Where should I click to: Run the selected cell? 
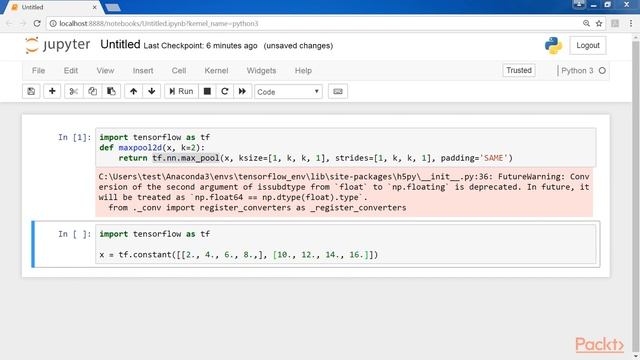click(181, 91)
